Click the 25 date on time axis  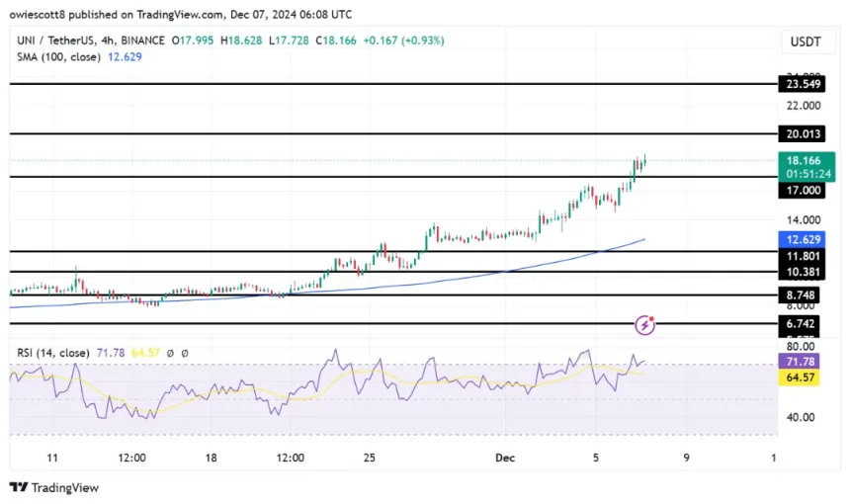coord(370,459)
